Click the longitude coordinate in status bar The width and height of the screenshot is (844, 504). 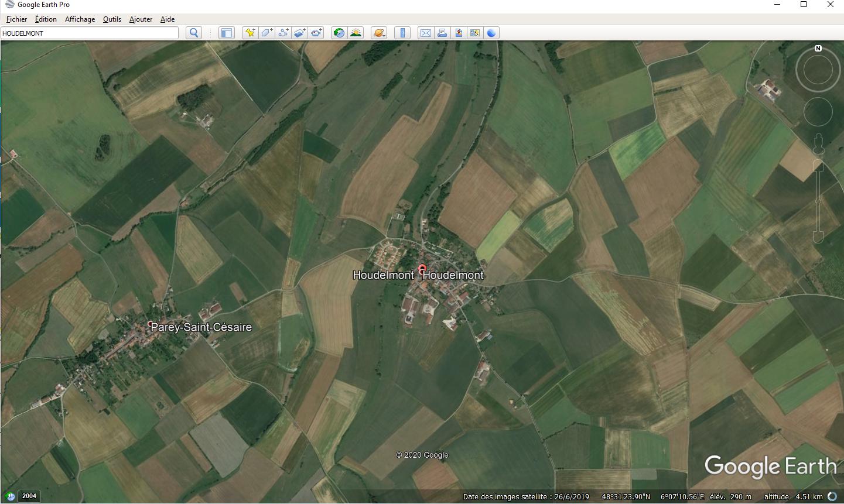[682, 497]
